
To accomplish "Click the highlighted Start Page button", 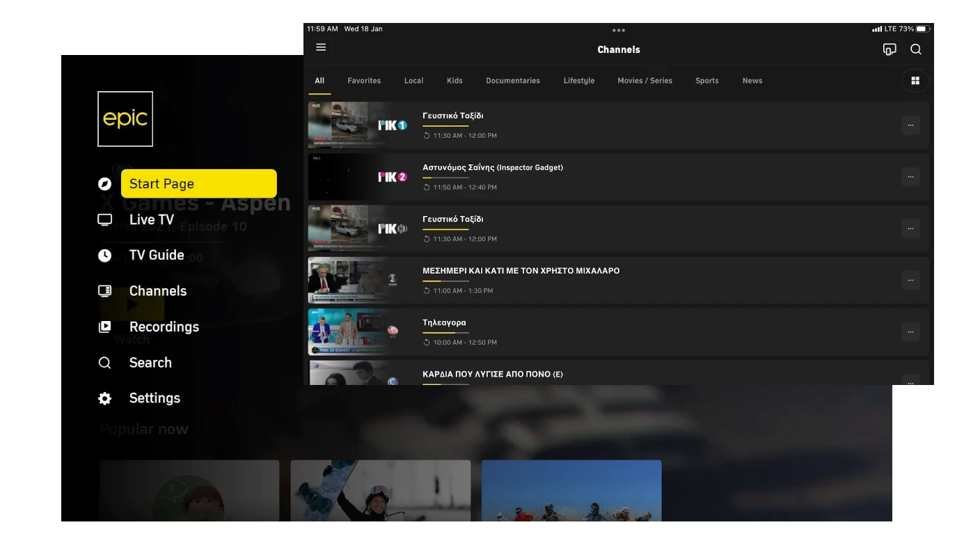I will [x=198, y=183].
